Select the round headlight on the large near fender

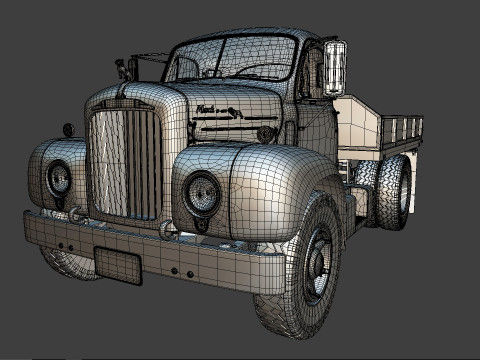point(201,194)
